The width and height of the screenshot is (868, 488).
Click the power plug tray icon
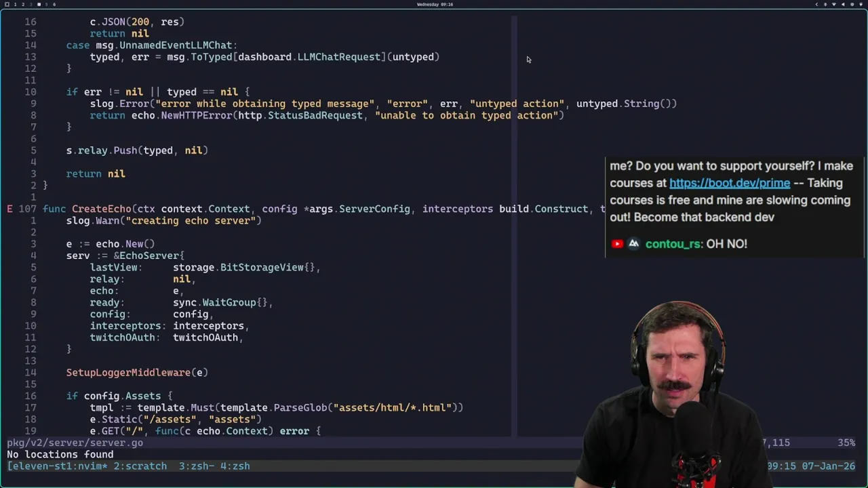point(860,4)
